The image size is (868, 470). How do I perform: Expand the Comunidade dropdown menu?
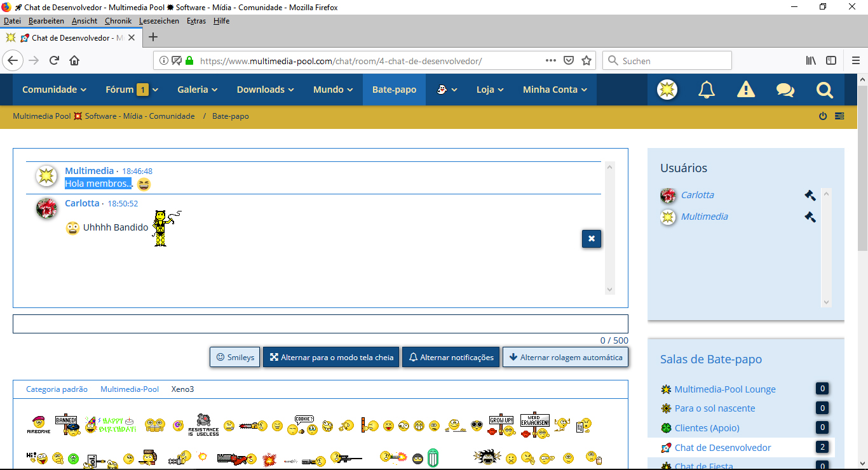[54, 90]
